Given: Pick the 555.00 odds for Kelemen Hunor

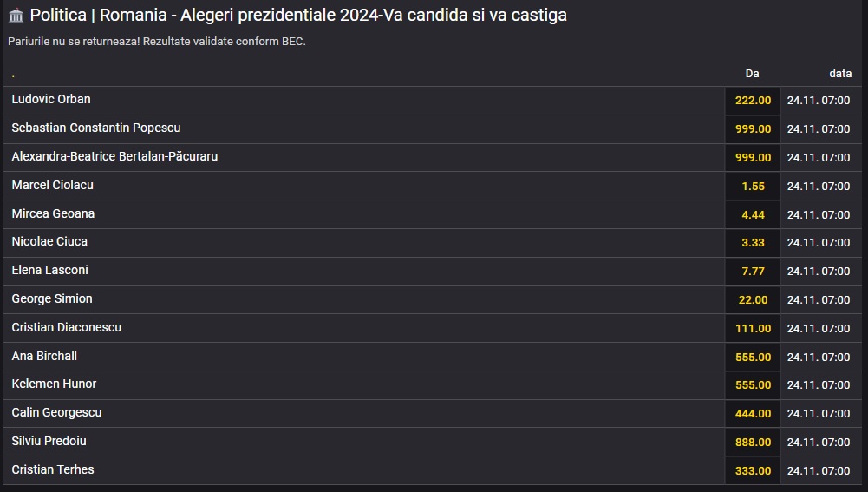Looking at the screenshot, I should 753,385.
